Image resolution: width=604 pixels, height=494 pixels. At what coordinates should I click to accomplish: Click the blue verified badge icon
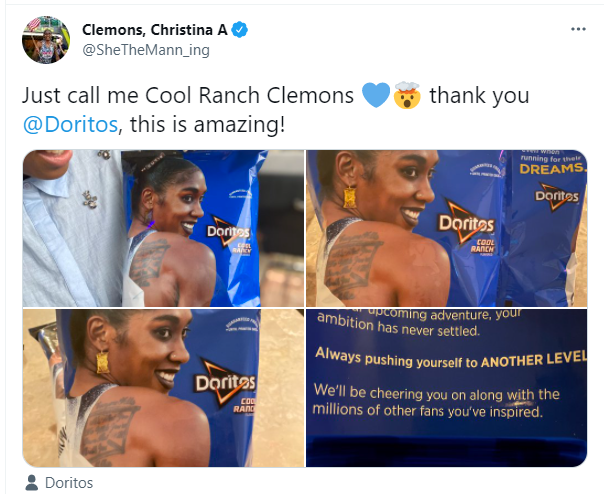(240, 30)
